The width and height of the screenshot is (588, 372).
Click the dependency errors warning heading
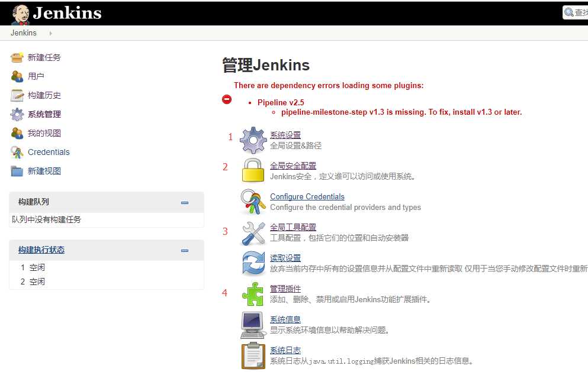(x=329, y=85)
